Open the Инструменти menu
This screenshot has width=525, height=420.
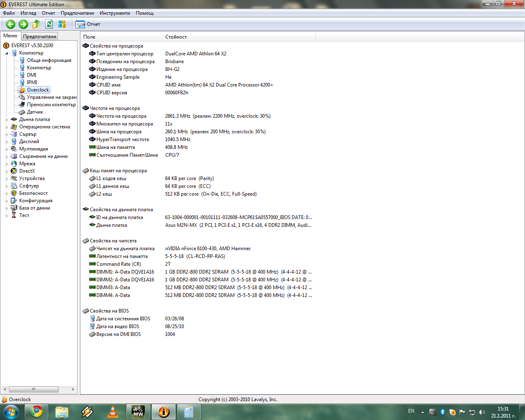[x=114, y=13]
